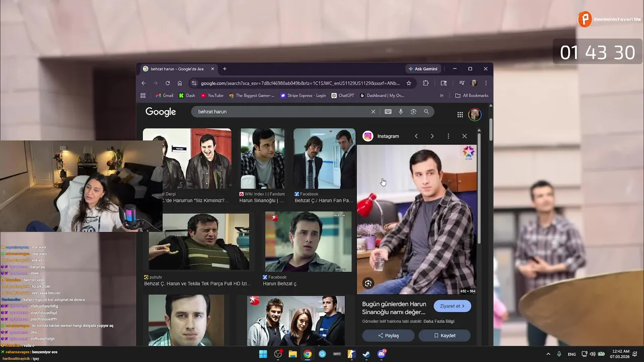
Task: Show previous image in preview panel
Action: click(416, 136)
